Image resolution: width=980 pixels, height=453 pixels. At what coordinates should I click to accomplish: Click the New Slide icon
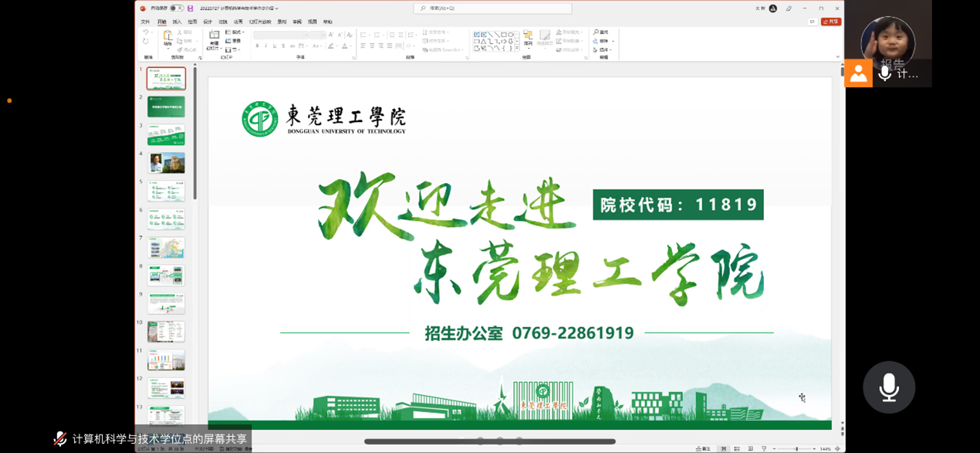(x=214, y=37)
